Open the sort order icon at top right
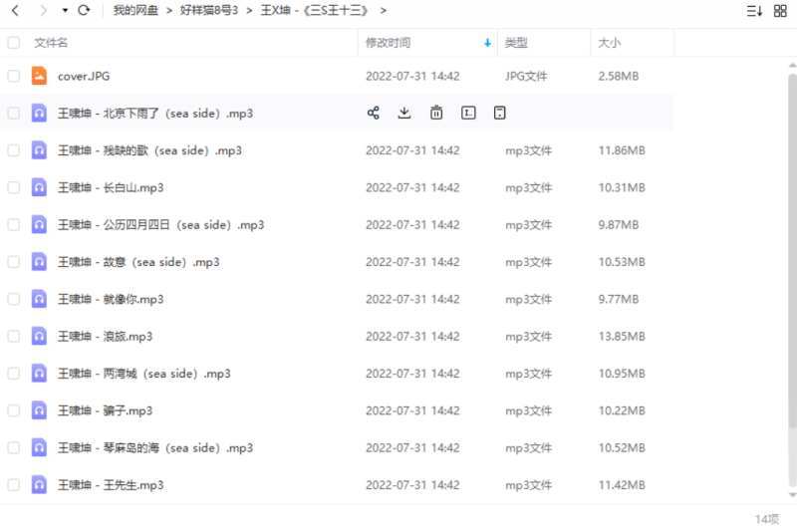This screenshot has width=797, height=532. (x=754, y=11)
